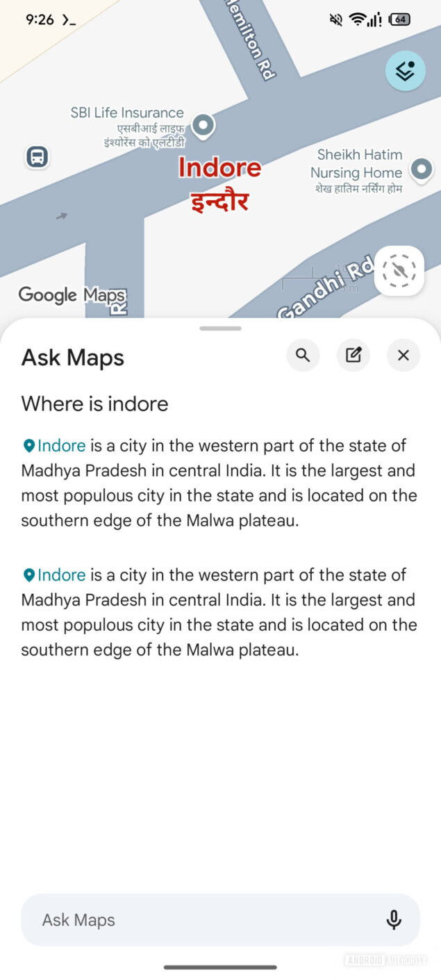Tap the Google Maps watermark

(x=72, y=295)
